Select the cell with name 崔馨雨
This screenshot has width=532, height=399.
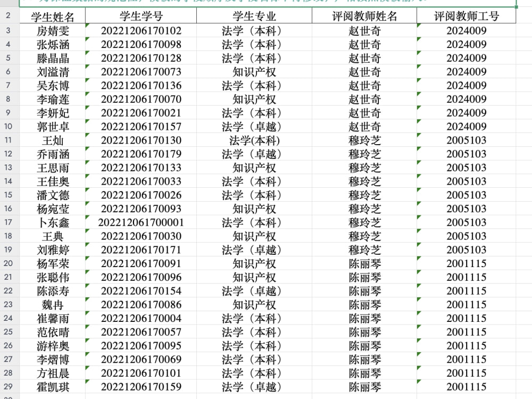pos(53,318)
